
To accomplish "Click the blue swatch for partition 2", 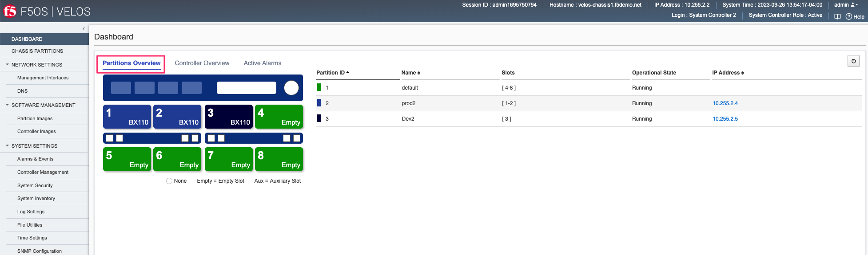I will [x=319, y=103].
